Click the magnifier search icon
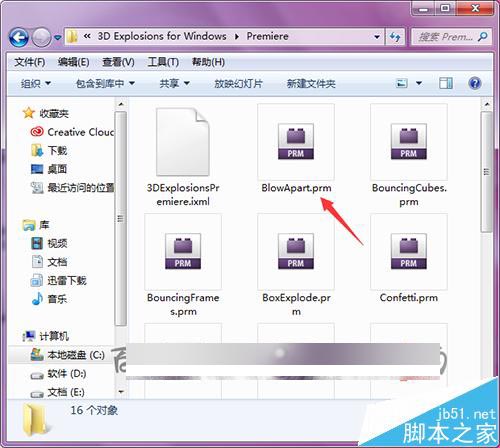Image resolution: width=500 pixels, height=448 pixels. coord(483,37)
